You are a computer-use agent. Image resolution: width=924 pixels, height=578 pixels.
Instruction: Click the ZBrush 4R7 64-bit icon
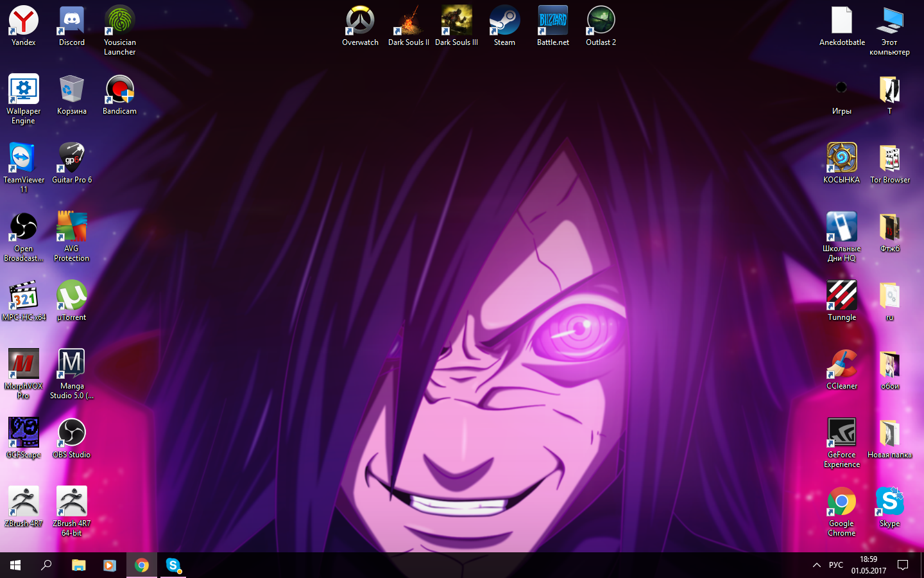72,512
